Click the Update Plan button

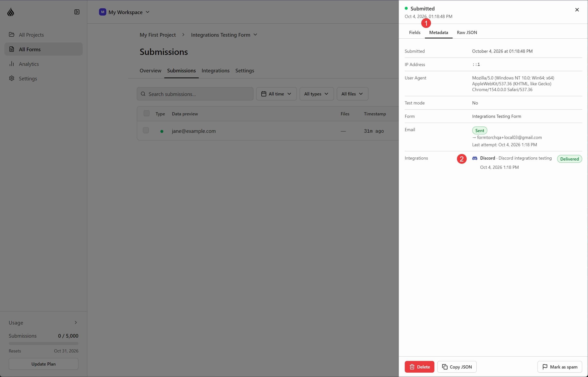(43, 364)
